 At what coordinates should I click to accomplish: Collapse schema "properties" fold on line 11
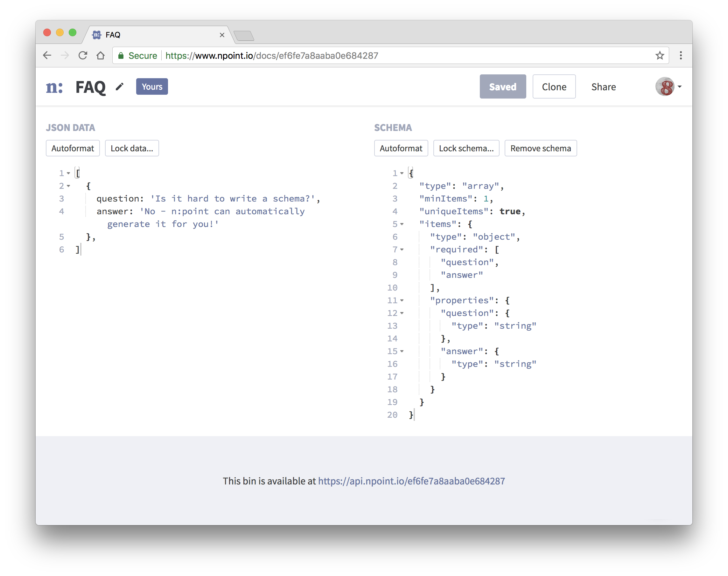[x=402, y=300]
